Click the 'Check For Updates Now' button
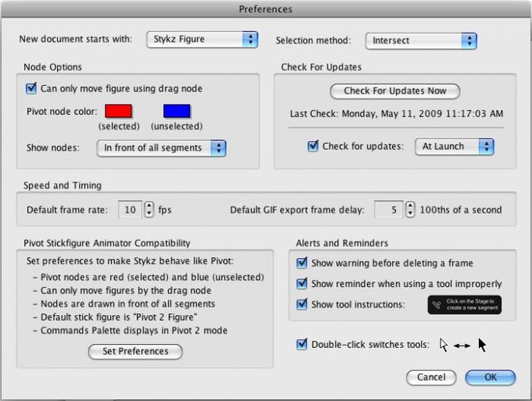The height and width of the screenshot is (401, 532). [x=395, y=91]
